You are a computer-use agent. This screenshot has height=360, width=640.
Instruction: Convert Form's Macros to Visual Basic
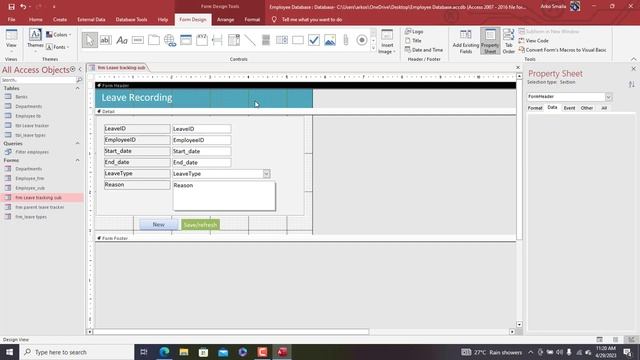(562, 50)
